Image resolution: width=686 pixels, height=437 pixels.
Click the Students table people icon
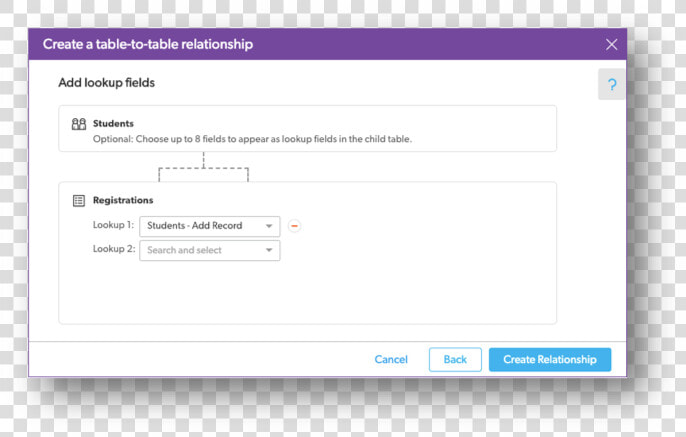[79, 124]
